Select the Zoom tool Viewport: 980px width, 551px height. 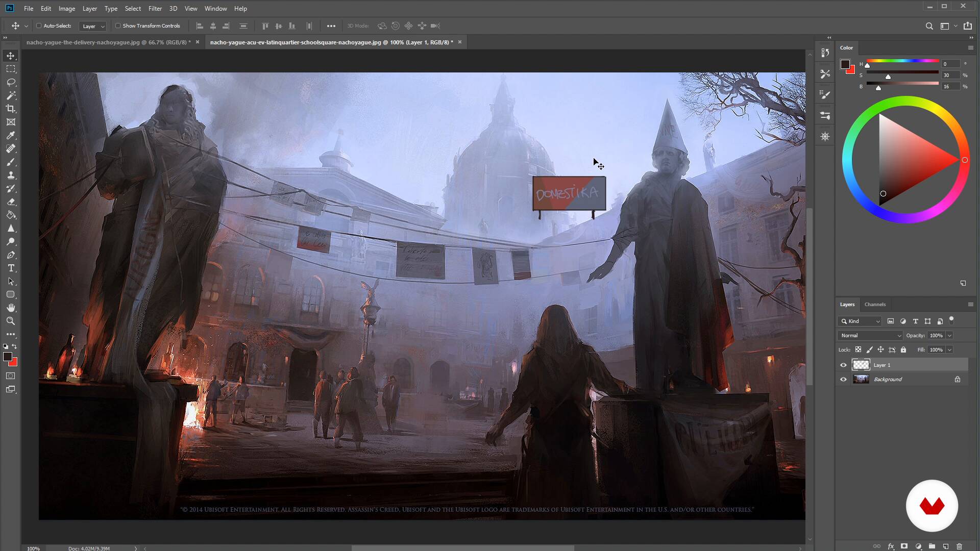coord(11,321)
